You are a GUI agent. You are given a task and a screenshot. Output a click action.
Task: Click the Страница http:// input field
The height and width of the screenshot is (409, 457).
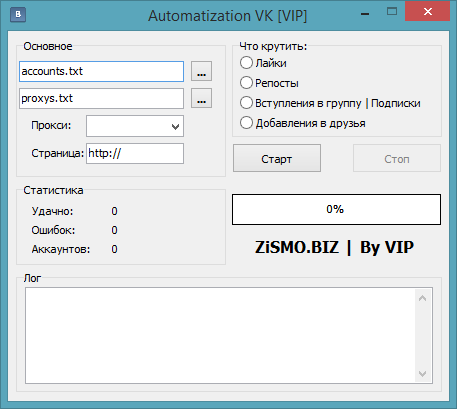[135, 153]
